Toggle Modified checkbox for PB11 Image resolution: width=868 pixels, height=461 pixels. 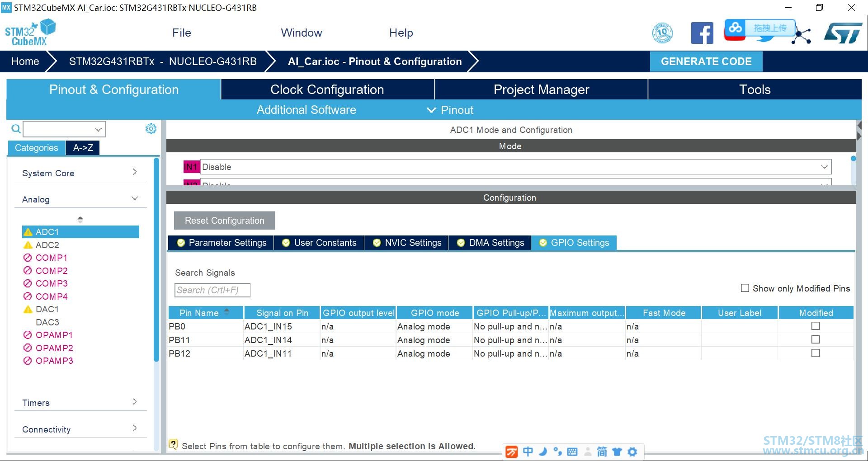click(816, 339)
